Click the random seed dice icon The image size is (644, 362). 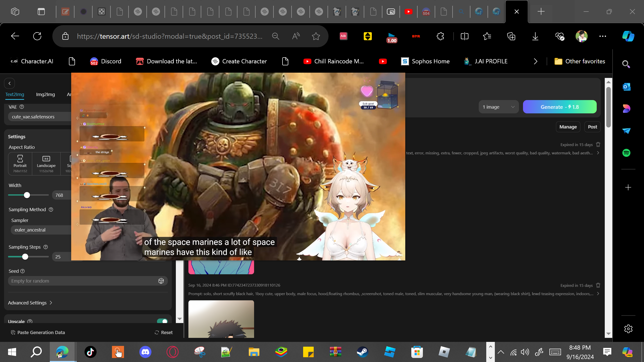point(161,281)
